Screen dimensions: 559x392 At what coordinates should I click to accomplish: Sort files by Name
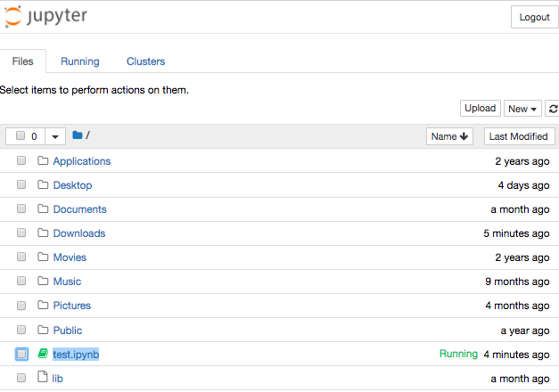pyautogui.click(x=449, y=136)
